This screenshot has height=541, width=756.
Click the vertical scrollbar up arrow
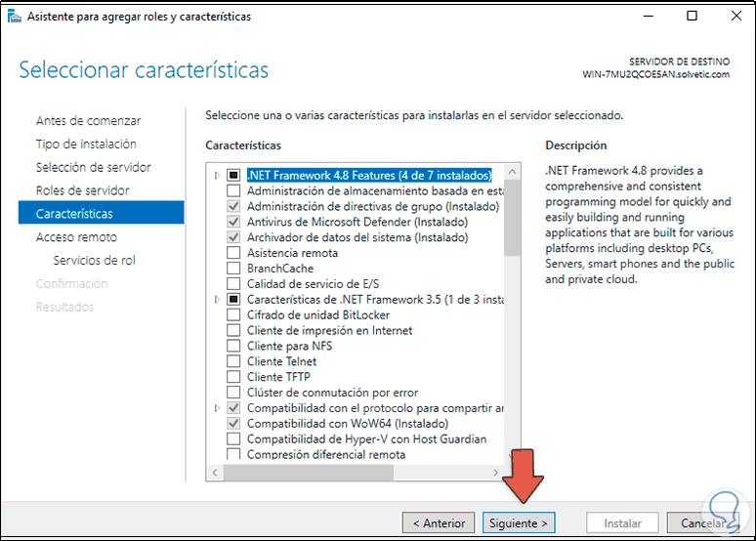512,172
